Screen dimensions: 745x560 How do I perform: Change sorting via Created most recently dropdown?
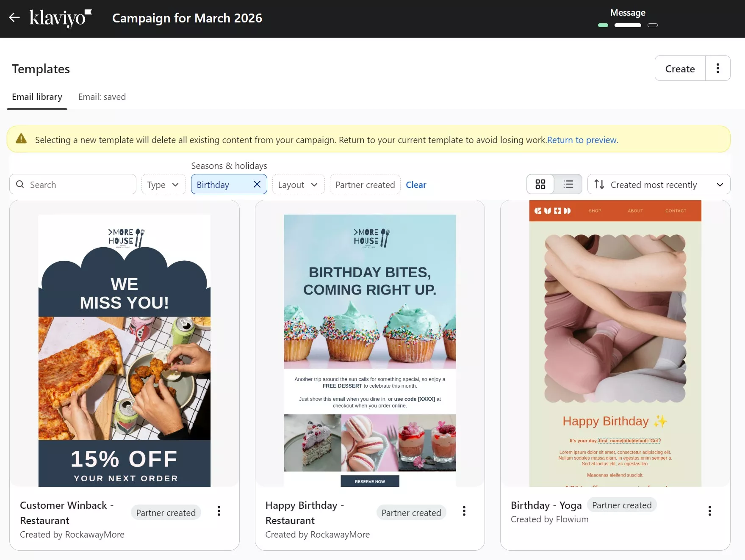pos(658,185)
